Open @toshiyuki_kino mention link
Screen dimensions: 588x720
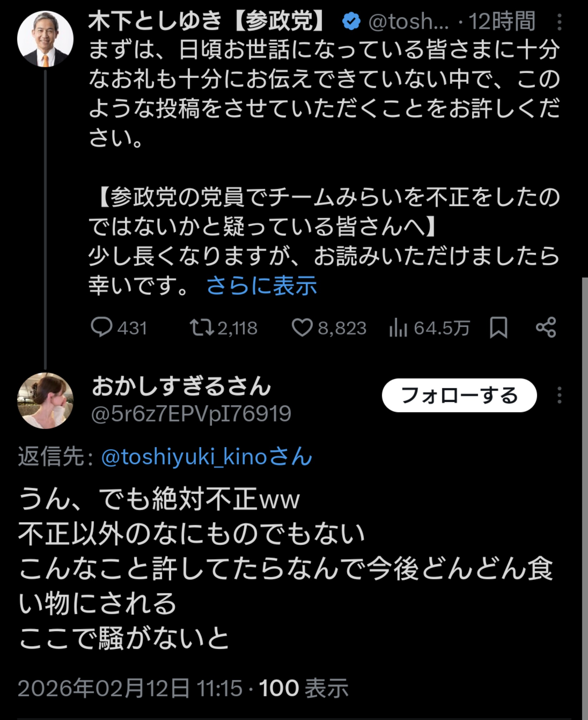tap(207, 457)
